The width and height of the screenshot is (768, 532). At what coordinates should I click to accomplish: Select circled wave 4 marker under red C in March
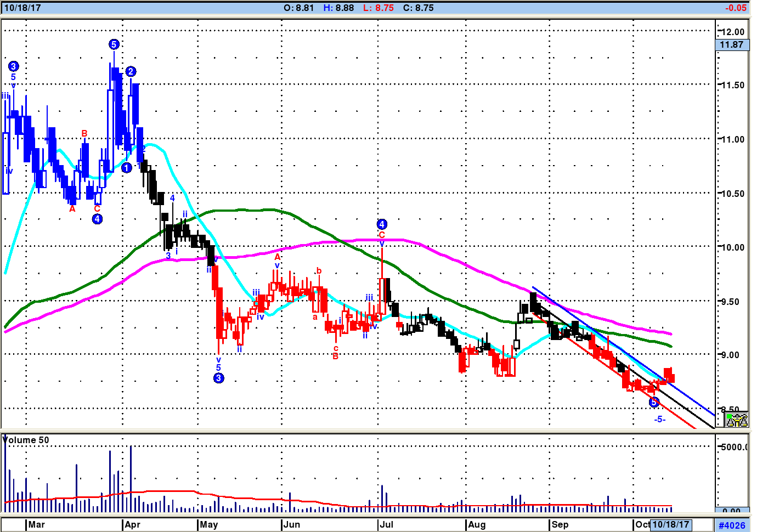coord(97,219)
